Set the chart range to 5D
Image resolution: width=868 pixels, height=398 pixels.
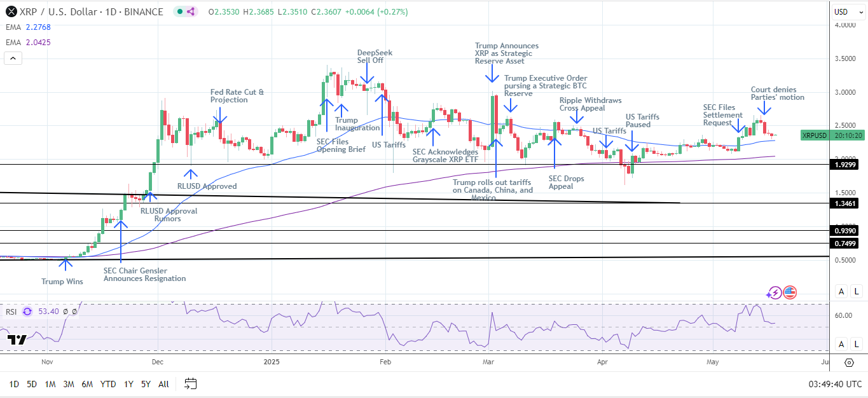point(32,384)
